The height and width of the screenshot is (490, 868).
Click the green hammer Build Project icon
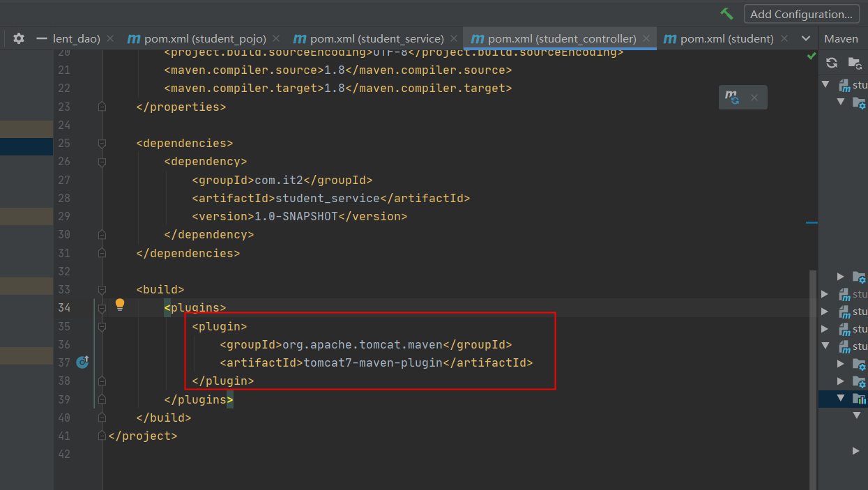pyautogui.click(x=727, y=14)
